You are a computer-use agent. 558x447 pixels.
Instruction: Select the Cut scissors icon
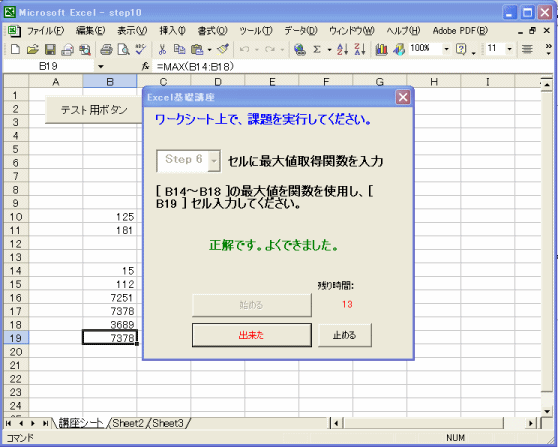tap(162, 49)
